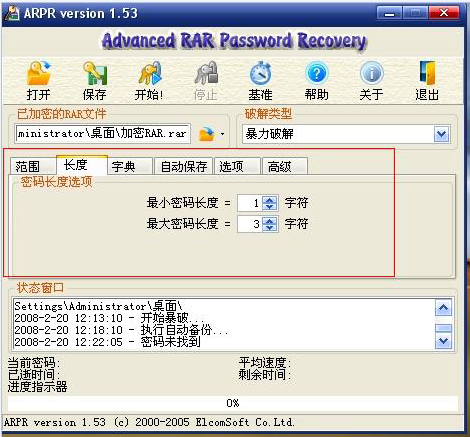Screen dimensions: 470x437
Task: Decrease 最大密码长度 with down arrow
Action: pyautogui.click(x=270, y=227)
